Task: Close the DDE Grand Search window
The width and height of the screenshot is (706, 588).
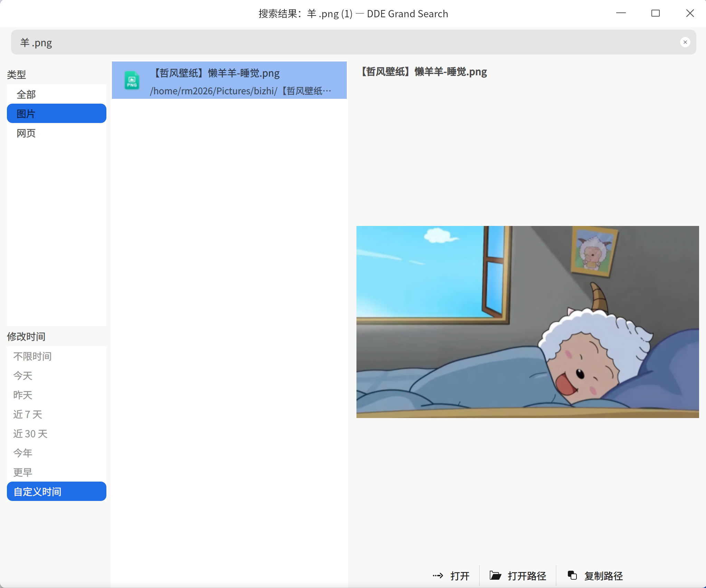Action: coord(690,13)
